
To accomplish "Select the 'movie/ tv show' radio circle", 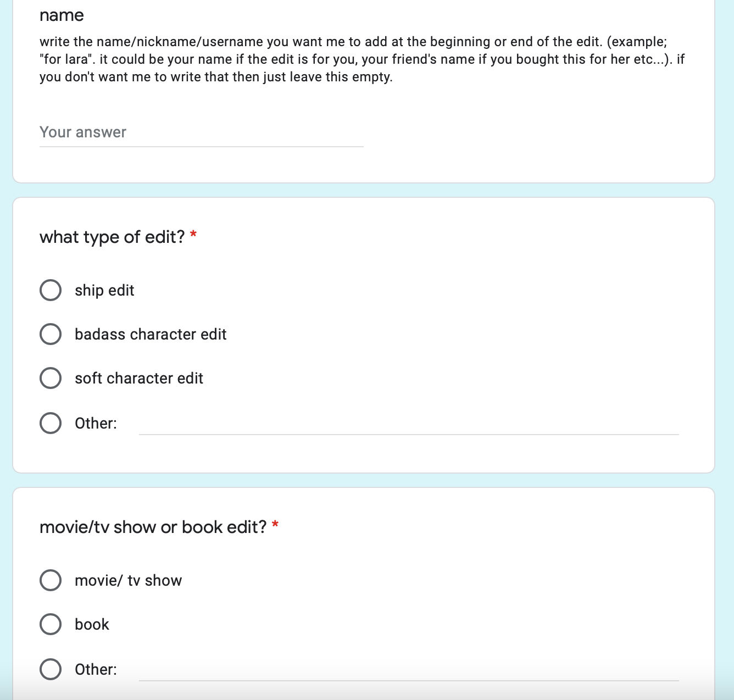I will click(51, 580).
